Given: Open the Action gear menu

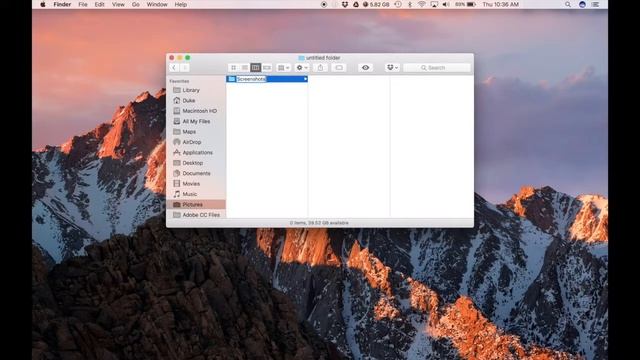Looking at the screenshot, I should tap(302, 68).
